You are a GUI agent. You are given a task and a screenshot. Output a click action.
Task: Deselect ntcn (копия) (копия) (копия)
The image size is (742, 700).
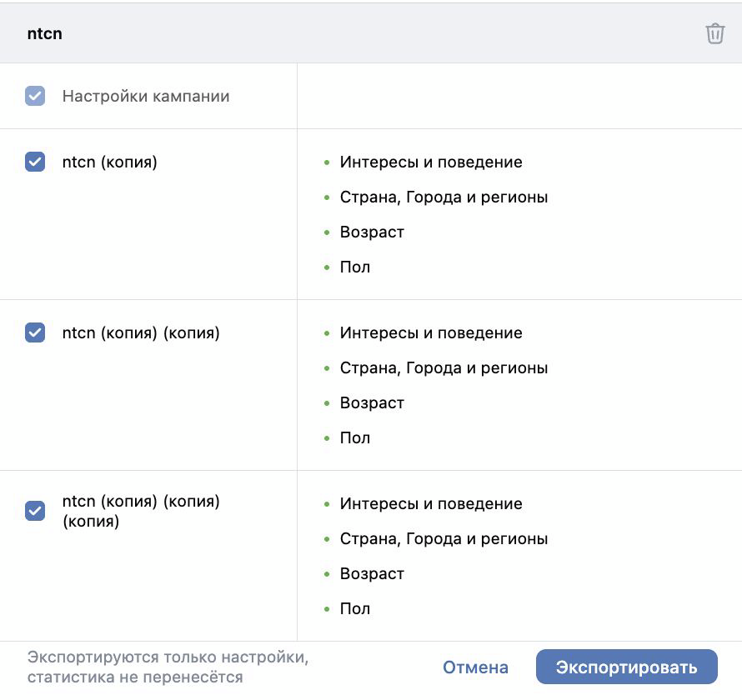[x=34, y=511]
